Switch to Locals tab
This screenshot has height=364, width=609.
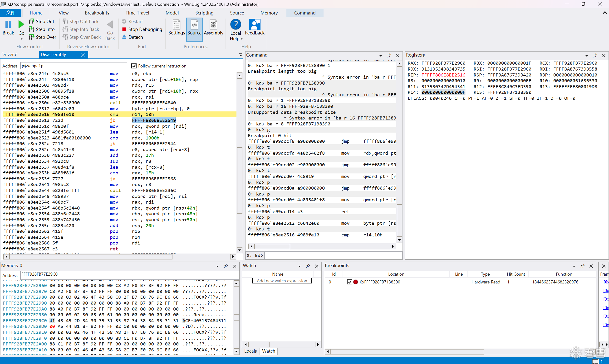point(250,351)
